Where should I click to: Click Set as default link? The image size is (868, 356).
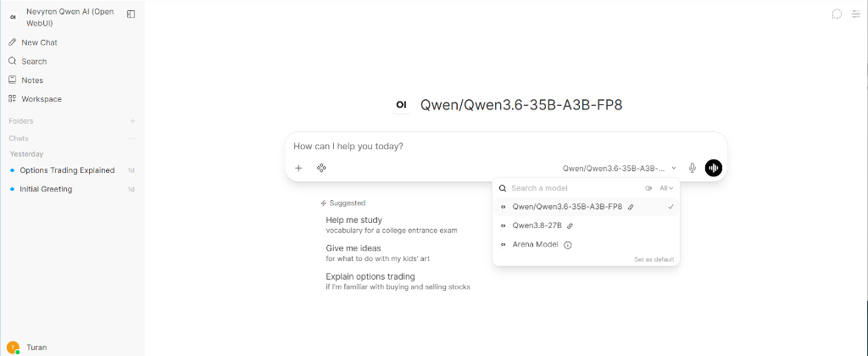(654, 259)
